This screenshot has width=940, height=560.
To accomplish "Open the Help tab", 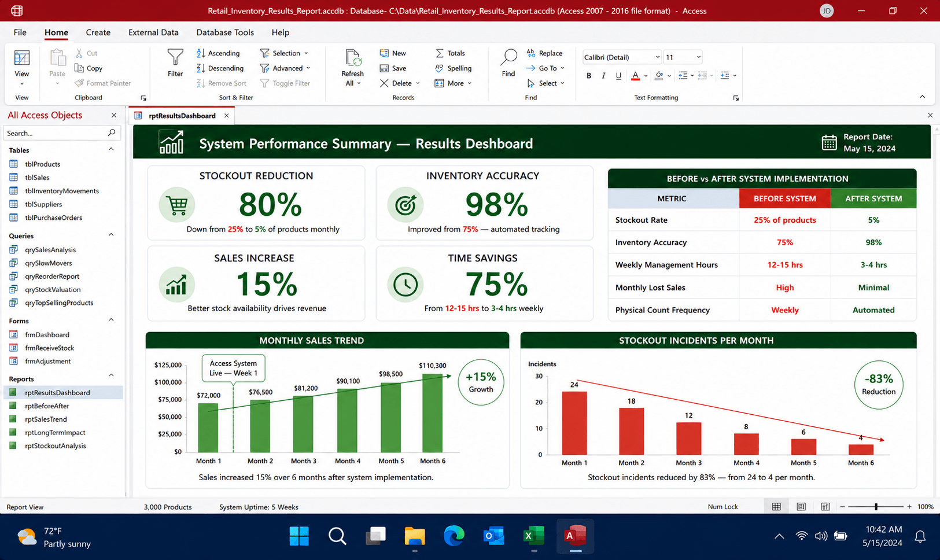I will pyautogui.click(x=281, y=32).
